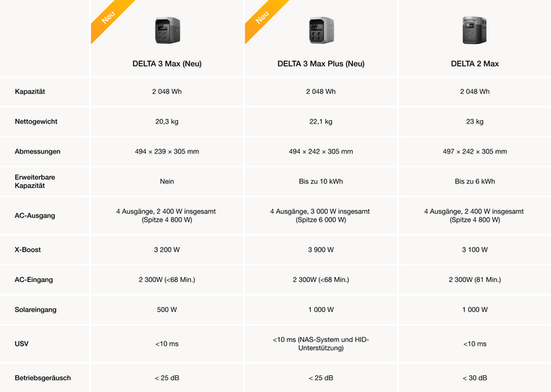Open the DELTA 2 Max title
This screenshot has width=551, height=392.
tap(475, 64)
